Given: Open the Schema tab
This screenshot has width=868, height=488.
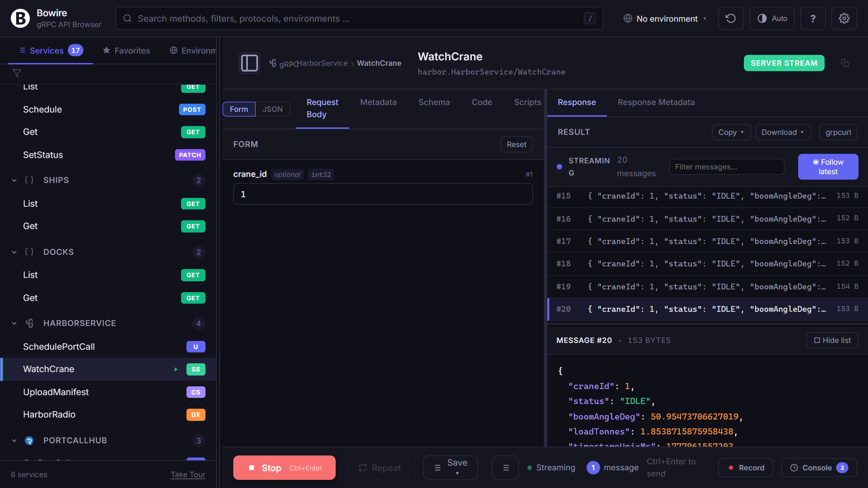Looking at the screenshot, I should (x=434, y=102).
